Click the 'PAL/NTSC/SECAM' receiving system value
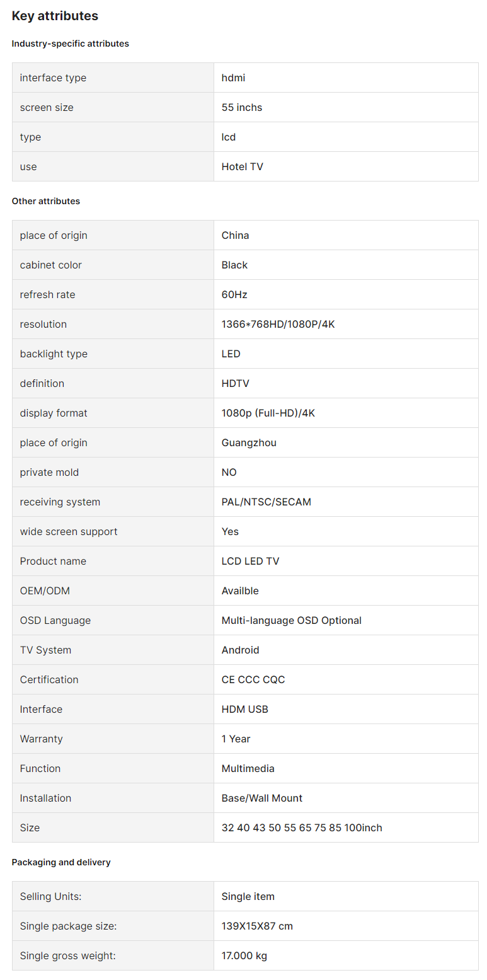Image resolution: width=487 pixels, height=980 pixels. pyautogui.click(x=266, y=502)
